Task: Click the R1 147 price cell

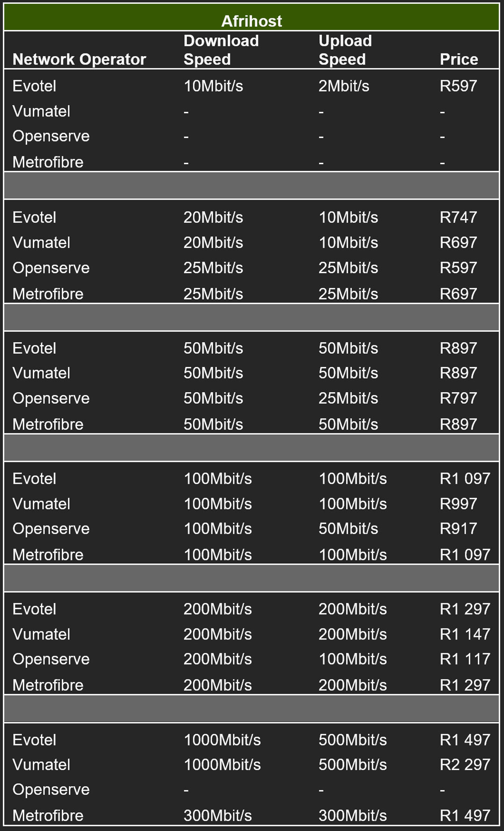Action: click(465, 634)
